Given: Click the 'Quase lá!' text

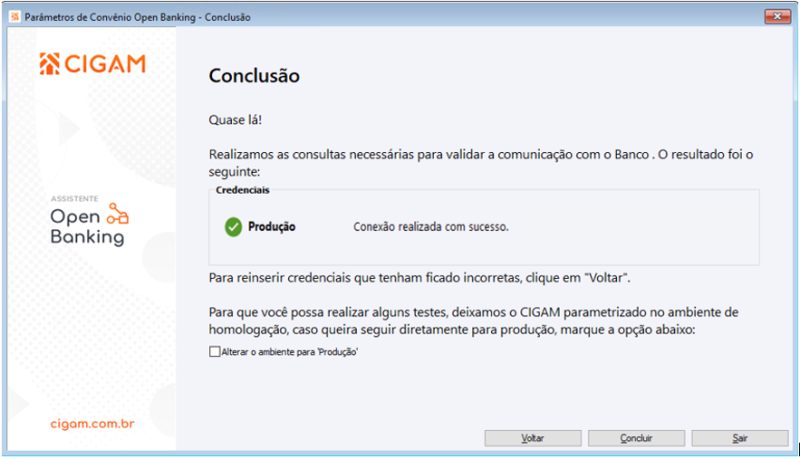Looking at the screenshot, I should point(235,120).
